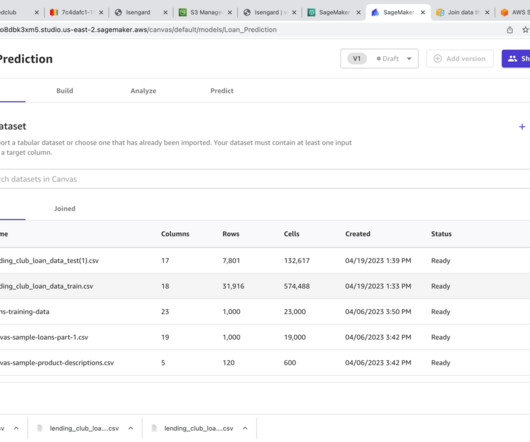
Task: Click the 600 cells value
Action: click(x=290, y=363)
